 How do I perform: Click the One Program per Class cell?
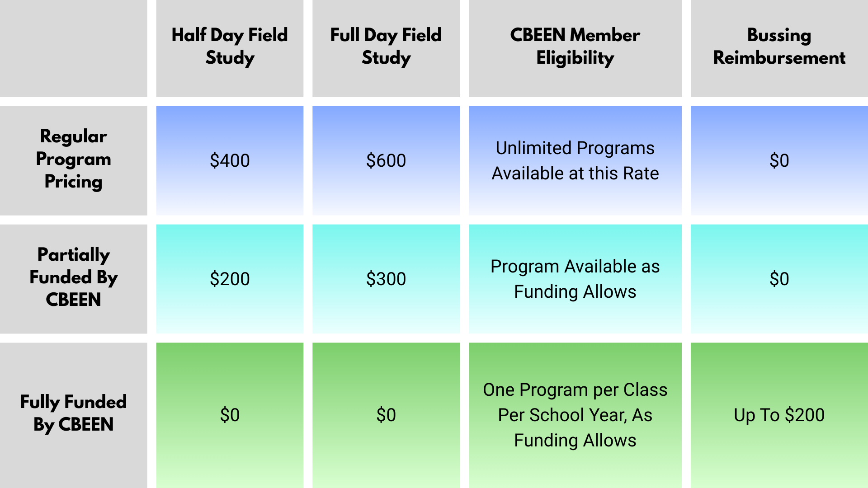click(x=575, y=415)
